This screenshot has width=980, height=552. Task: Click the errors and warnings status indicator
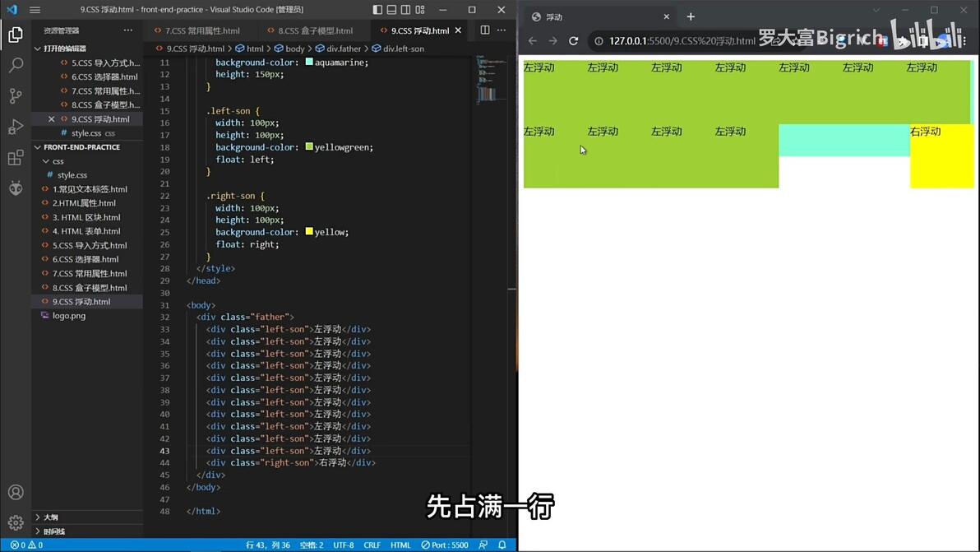coord(26,545)
